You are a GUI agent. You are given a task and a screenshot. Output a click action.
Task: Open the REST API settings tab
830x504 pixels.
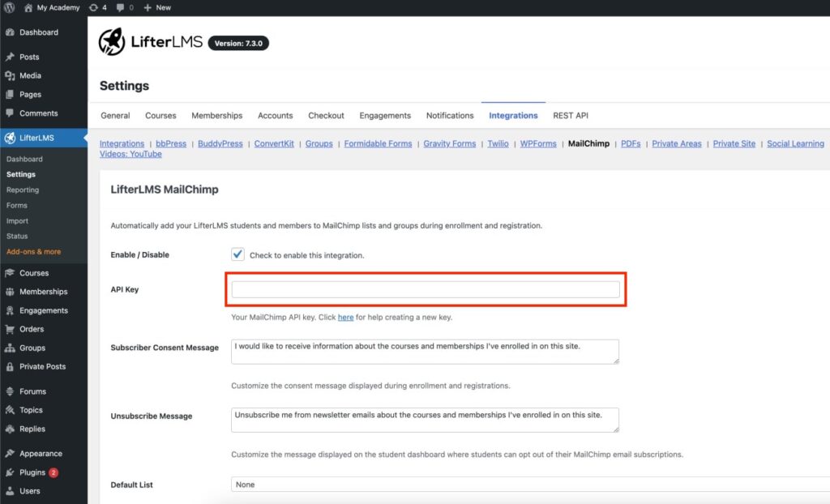(570, 115)
